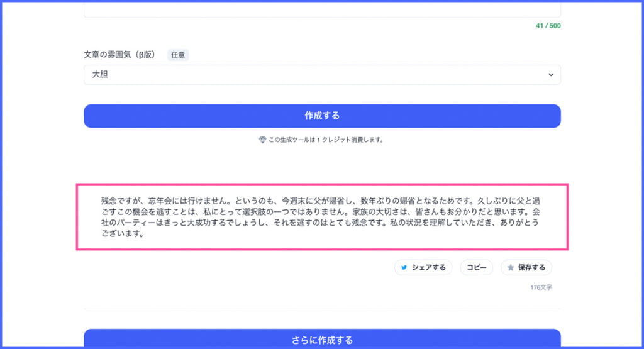Click the 1クレジット消費 notice text
This screenshot has height=349, width=644.
pyautogui.click(x=326, y=140)
